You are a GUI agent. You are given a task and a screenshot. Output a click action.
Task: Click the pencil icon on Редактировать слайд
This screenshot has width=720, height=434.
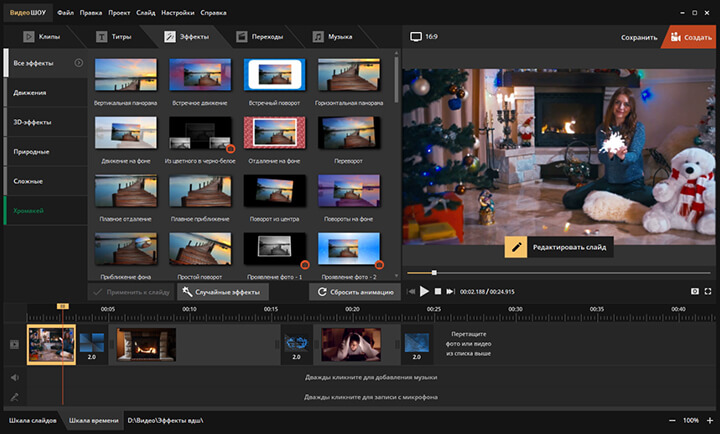pyautogui.click(x=516, y=246)
